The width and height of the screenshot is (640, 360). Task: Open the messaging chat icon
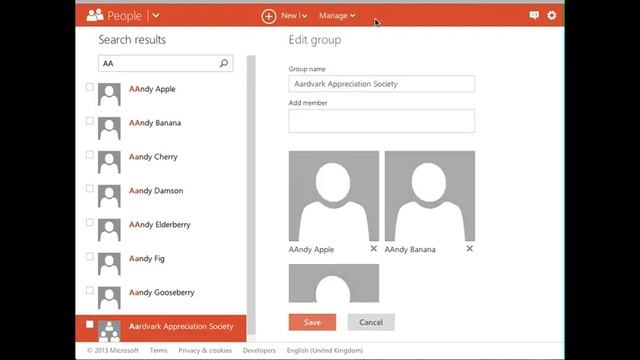[x=534, y=16]
